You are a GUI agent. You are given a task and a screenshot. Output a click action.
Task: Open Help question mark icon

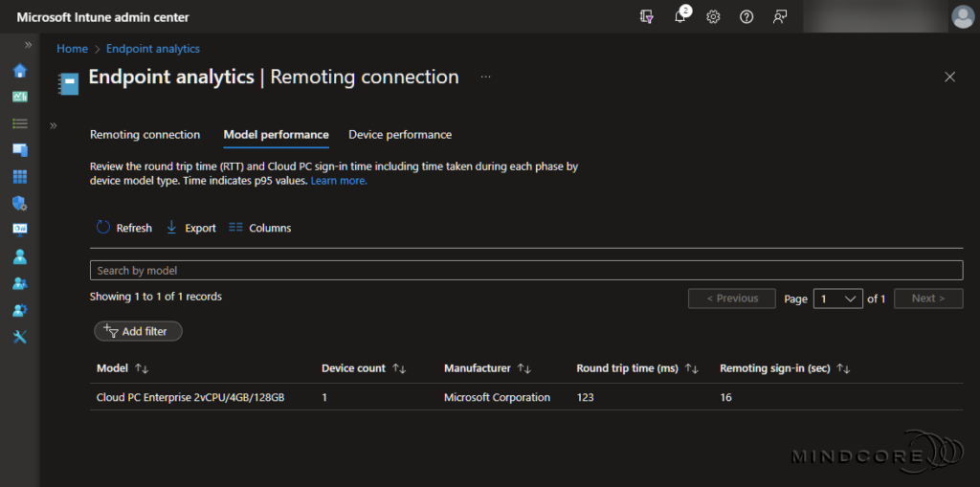pos(746,17)
